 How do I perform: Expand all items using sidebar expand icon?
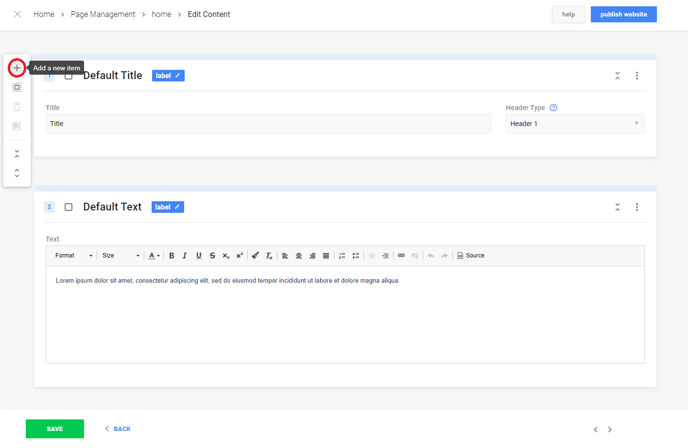(x=17, y=173)
